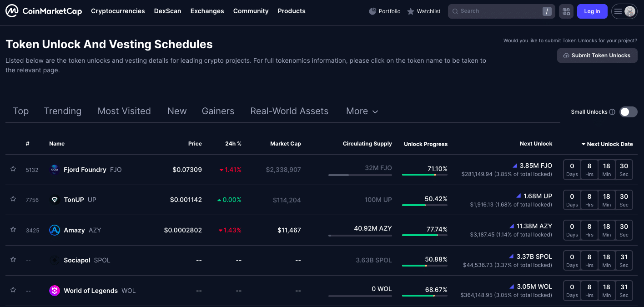Click Fjord Foundry price $0.07309
Screen dimensions: 644x307
(187, 170)
